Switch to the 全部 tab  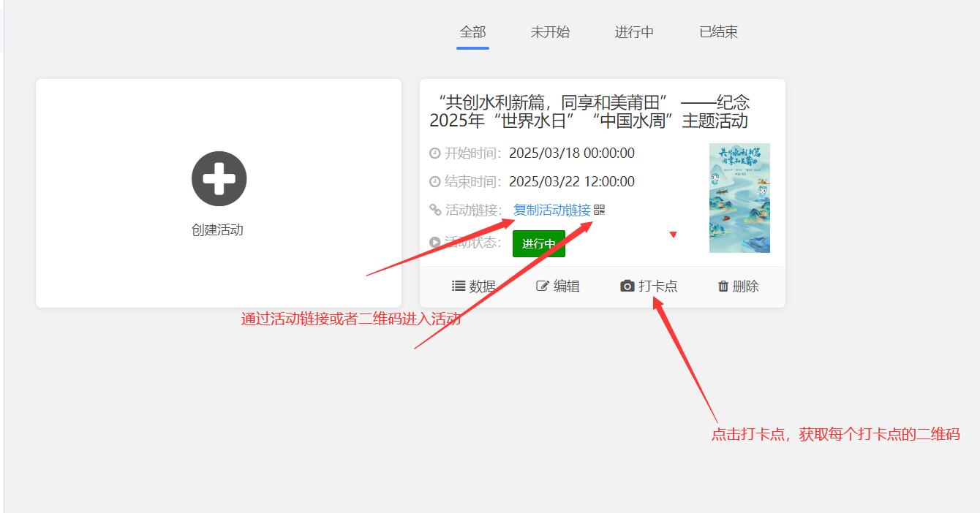click(472, 32)
